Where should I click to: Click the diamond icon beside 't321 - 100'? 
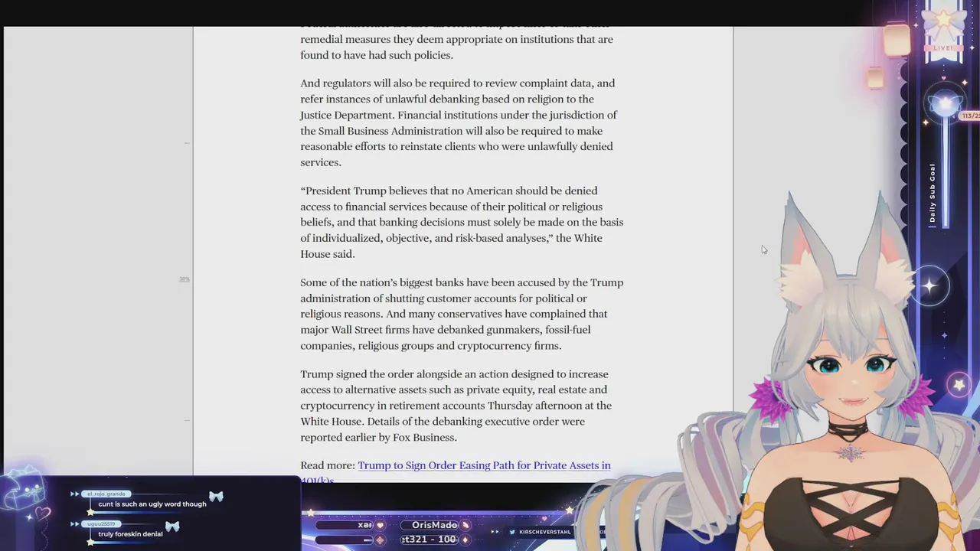pos(465,540)
